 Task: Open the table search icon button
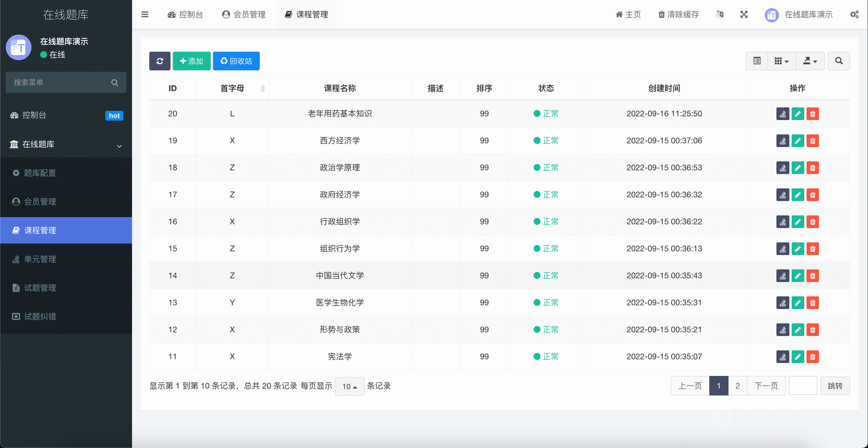click(839, 61)
